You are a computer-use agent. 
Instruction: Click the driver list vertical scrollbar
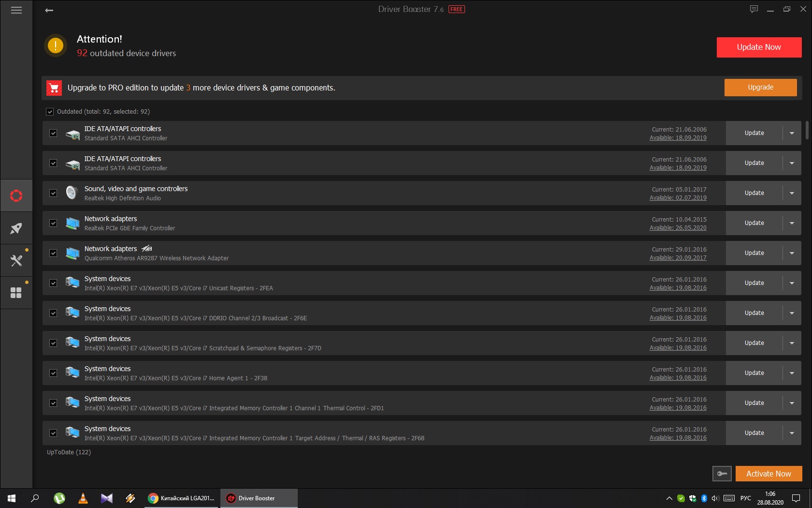[807, 131]
